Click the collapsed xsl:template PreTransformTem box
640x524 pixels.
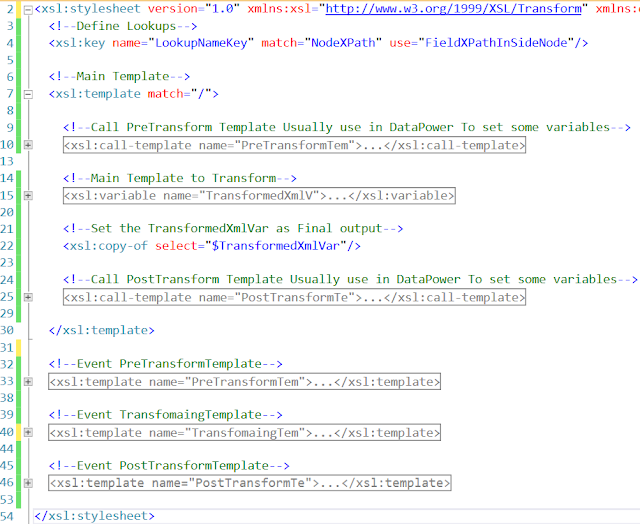point(244,382)
